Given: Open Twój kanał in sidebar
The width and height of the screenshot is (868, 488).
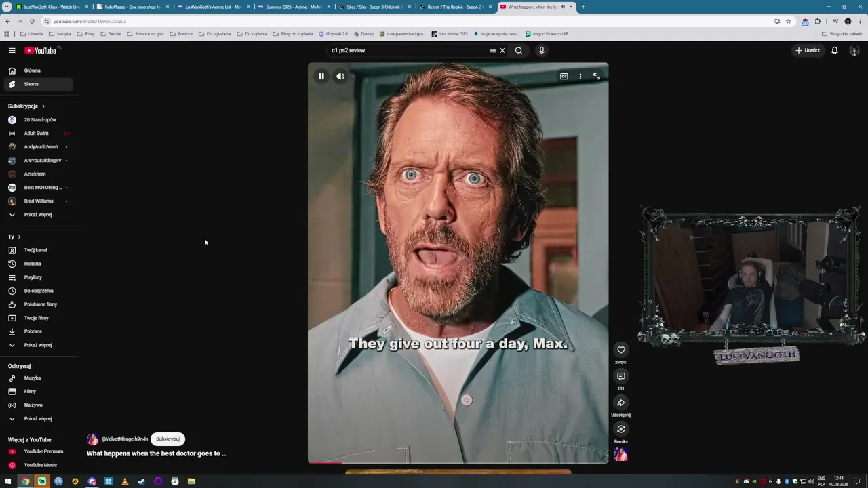Looking at the screenshot, I should (x=38, y=250).
